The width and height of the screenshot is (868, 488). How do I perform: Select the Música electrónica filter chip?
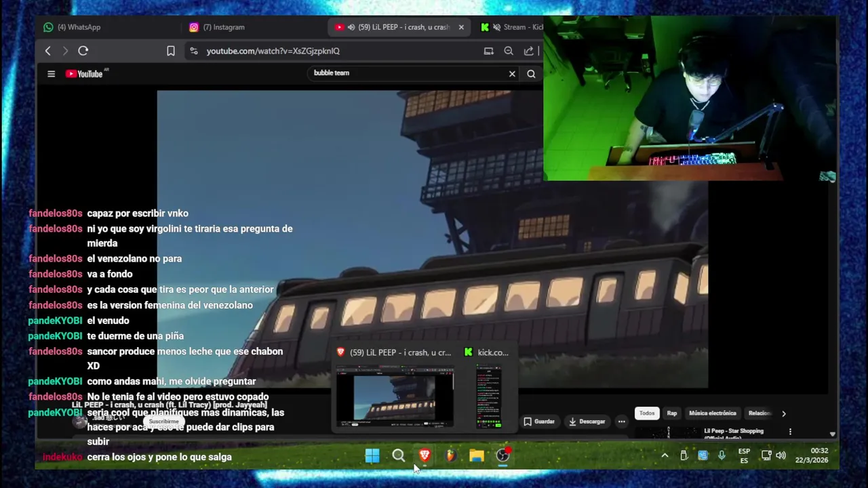click(x=712, y=413)
